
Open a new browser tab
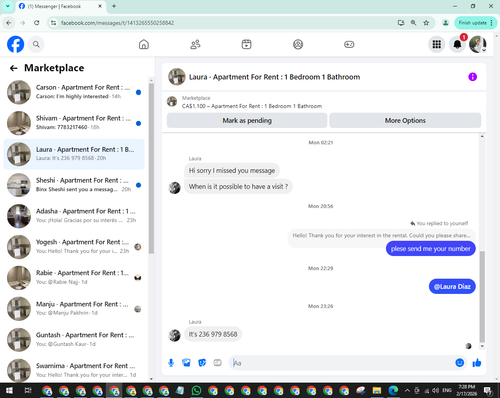[x=114, y=6]
